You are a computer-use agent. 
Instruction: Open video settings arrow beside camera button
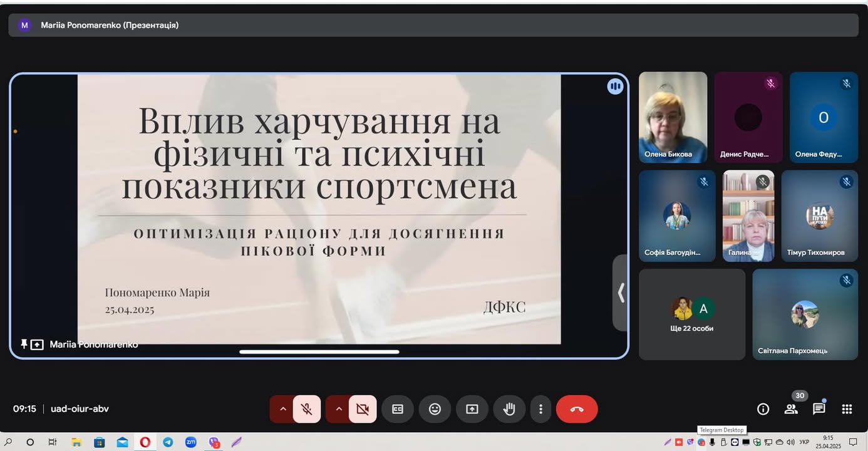[x=339, y=409]
